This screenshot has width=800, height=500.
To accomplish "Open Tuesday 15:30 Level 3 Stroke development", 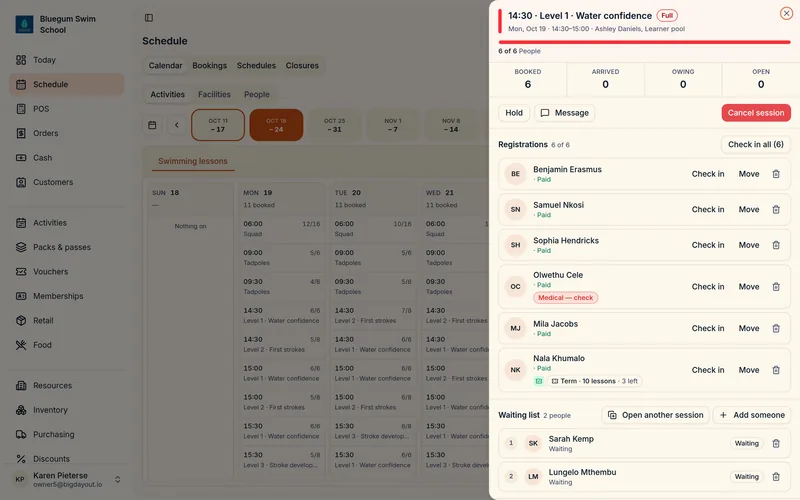I will point(373,431).
